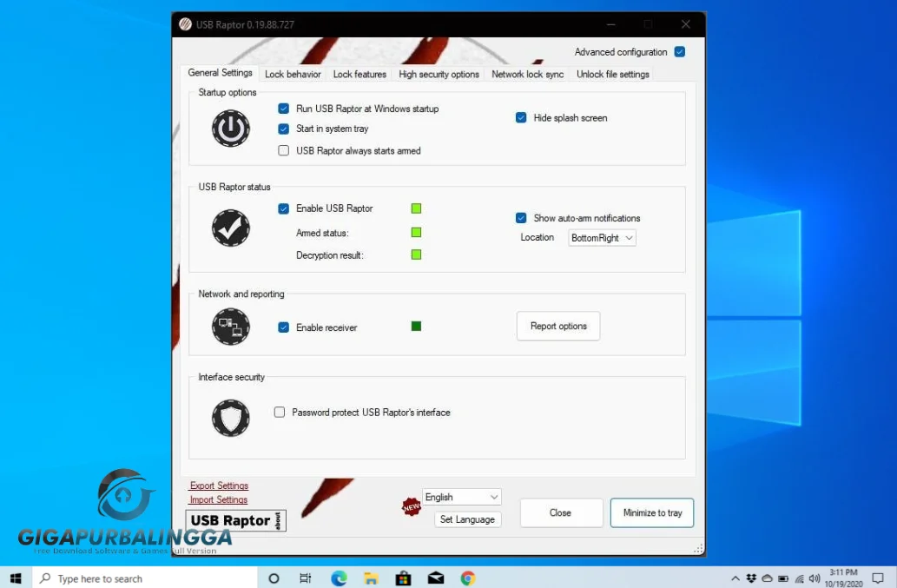Click the Set Language button
Viewport: 897px width, 588px height.
(x=467, y=519)
